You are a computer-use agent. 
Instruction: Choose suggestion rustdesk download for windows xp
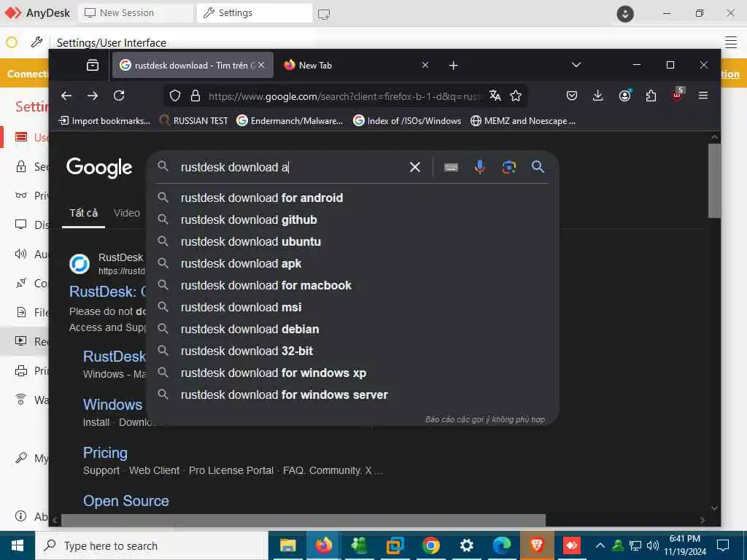pos(352,373)
